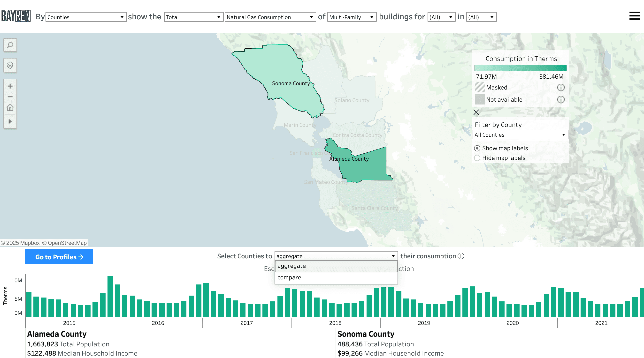The height and width of the screenshot is (358, 644).
Task: Open the Counties geography dropdown
Action: point(86,17)
